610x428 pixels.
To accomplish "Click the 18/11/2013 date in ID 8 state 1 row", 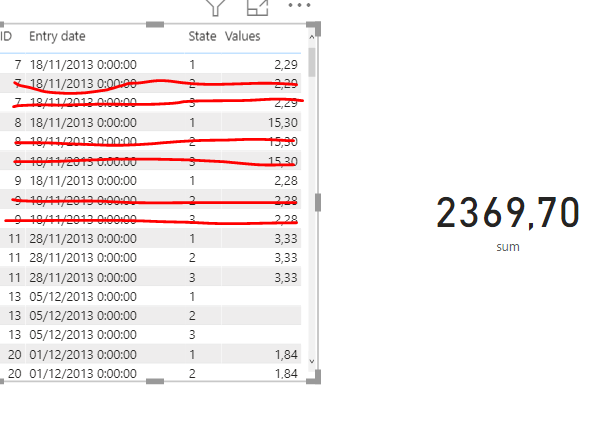I will click(x=83, y=123).
